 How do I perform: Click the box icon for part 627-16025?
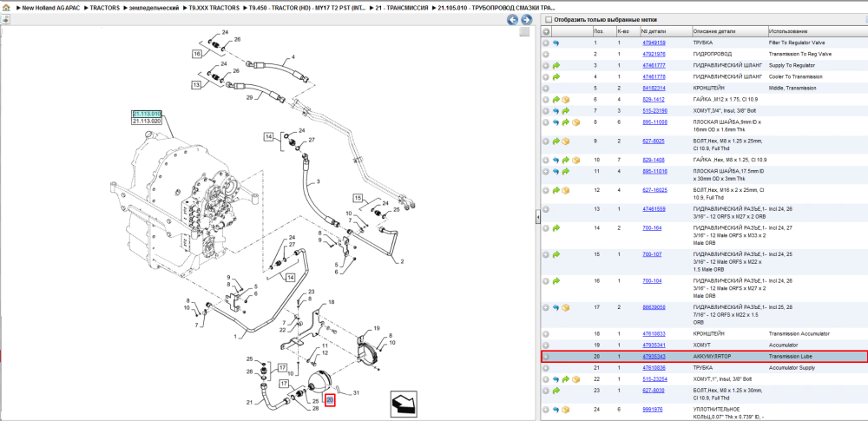566,191
